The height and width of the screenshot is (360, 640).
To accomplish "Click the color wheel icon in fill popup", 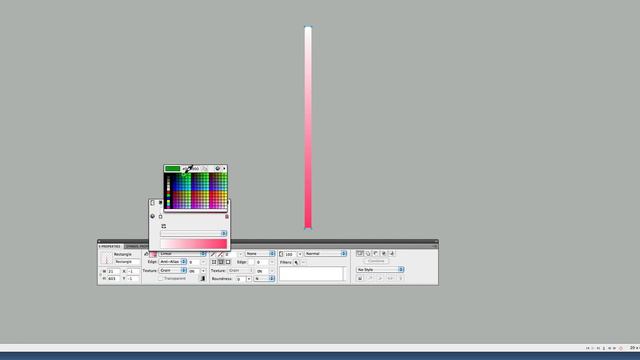I will click(x=153, y=216).
